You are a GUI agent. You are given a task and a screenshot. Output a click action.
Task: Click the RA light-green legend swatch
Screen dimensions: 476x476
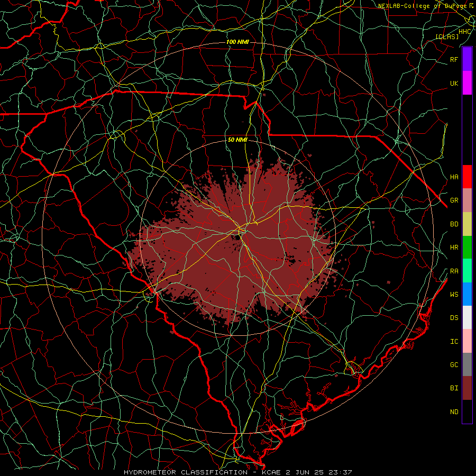[x=467, y=271]
